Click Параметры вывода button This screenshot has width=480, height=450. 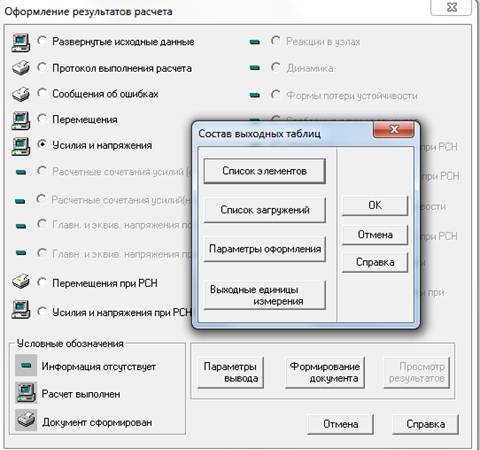(230, 372)
